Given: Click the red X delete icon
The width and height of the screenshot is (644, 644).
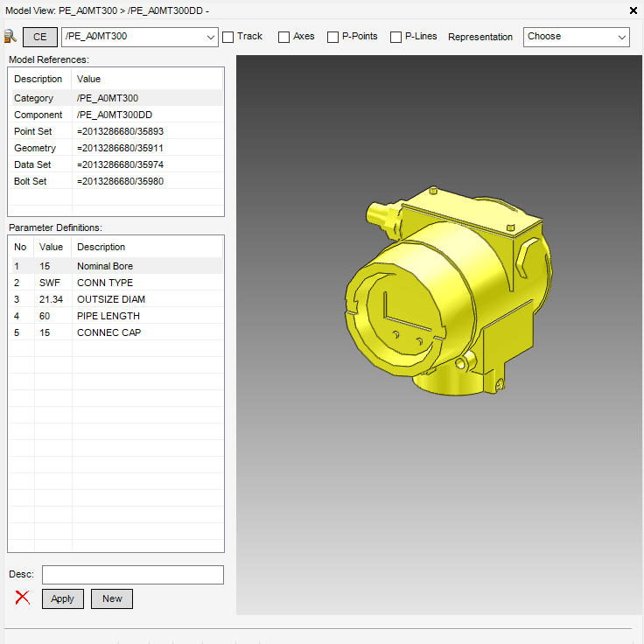Looking at the screenshot, I should point(23,598).
